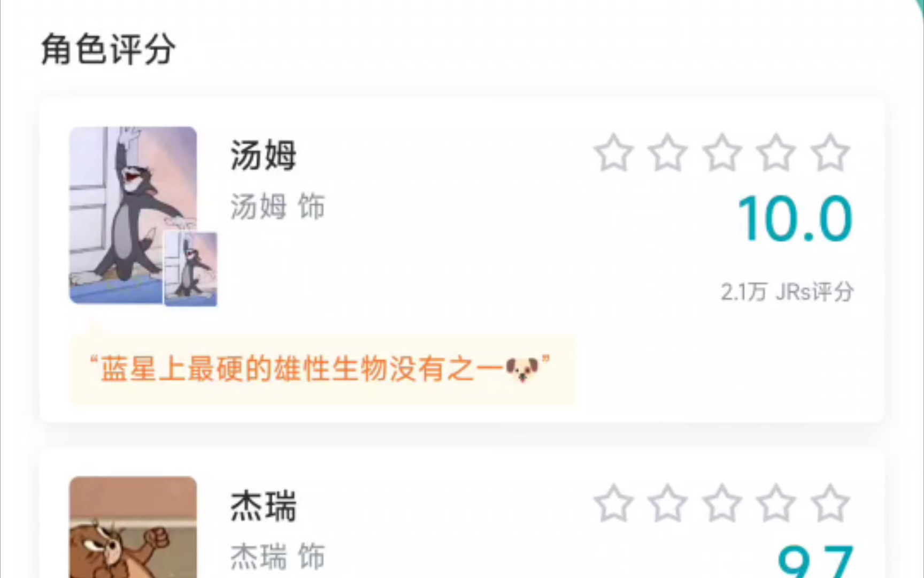
Task: Rate 杰瑞 with the first star
Action: pos(614,504)
